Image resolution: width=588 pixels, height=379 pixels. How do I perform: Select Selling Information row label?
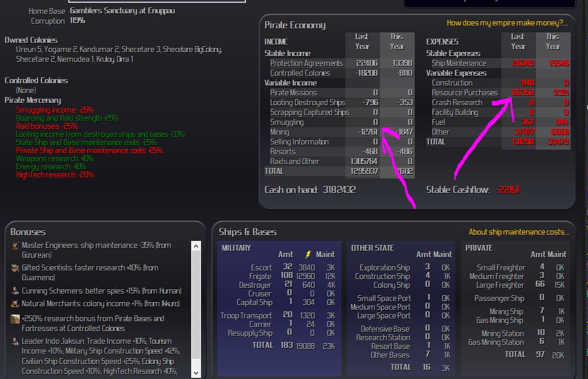299,142
